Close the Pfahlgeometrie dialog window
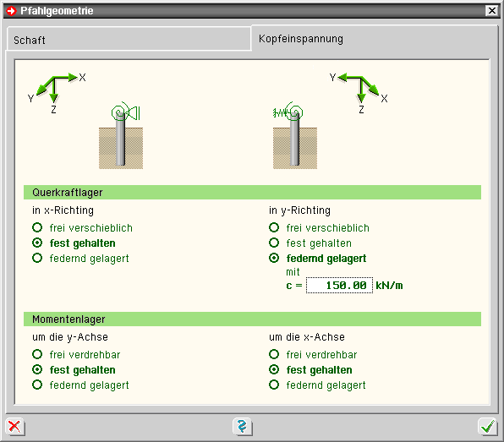The image size is (504, 442). click(492, 11)
